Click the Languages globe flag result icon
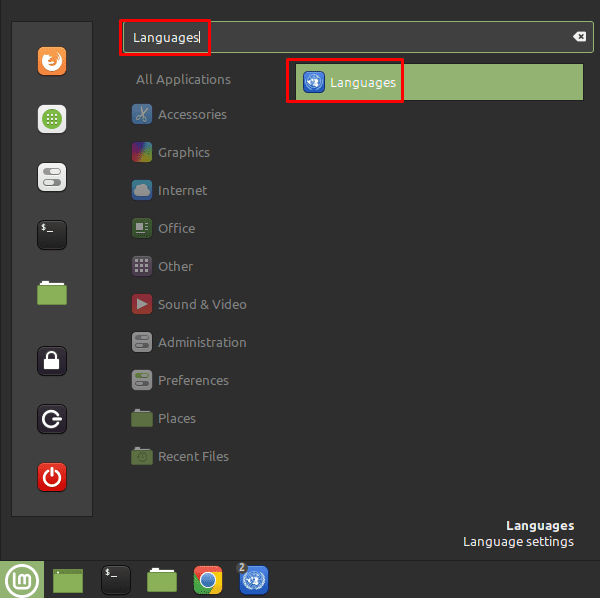Viewport: 600px width, 598px height. pos(314,82)
